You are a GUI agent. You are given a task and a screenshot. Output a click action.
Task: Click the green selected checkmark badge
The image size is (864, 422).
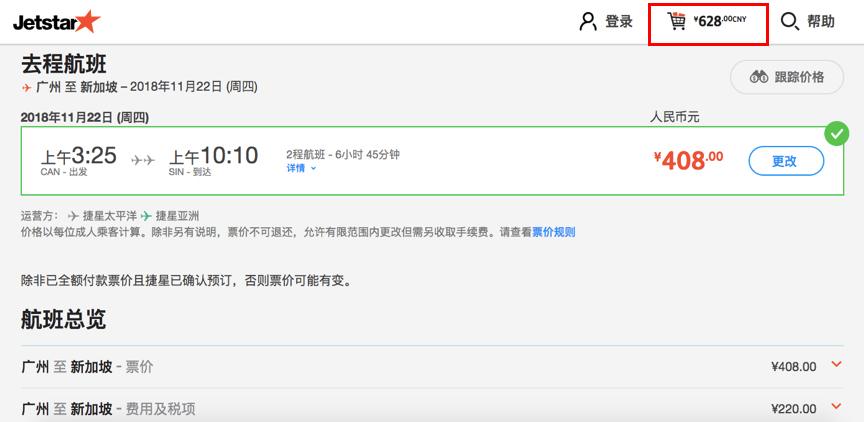click(836, 133)
